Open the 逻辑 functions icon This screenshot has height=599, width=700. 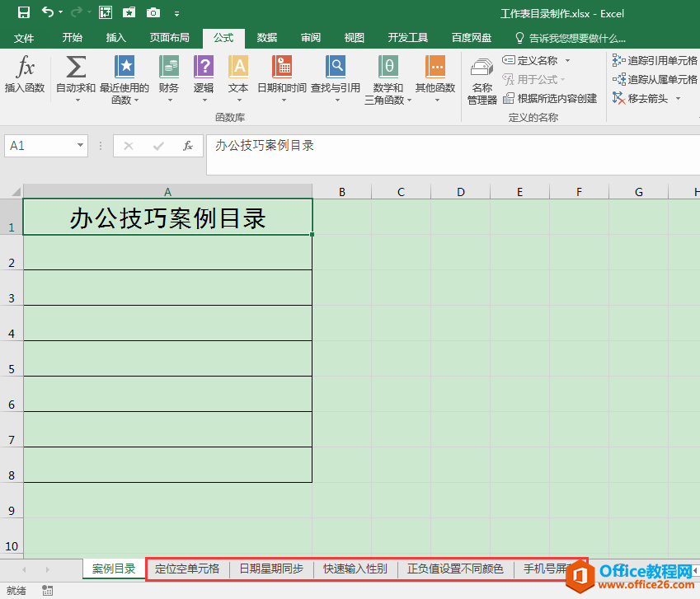204,67
